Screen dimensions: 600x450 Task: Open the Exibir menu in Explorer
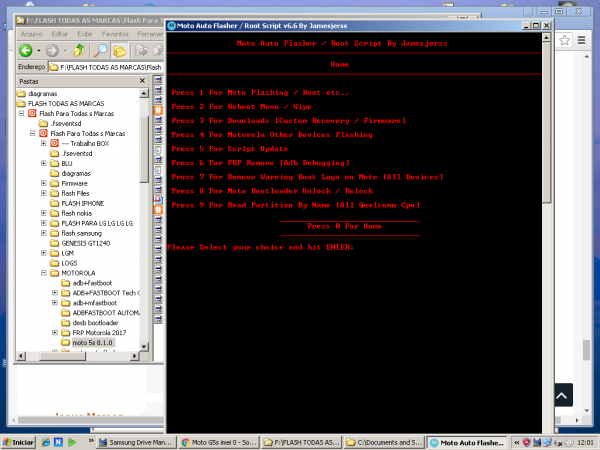coord(85,34)
